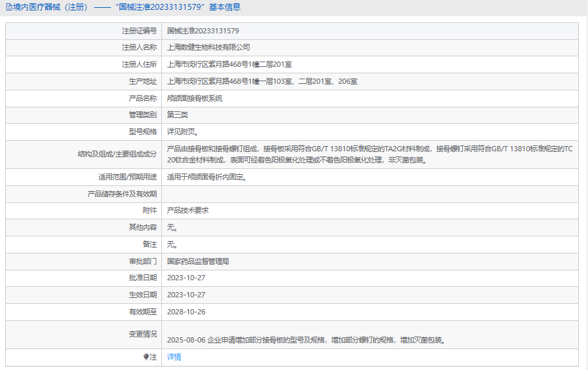Click the 批准日期 value 2023-10-27
Viewport: 588px width, 370px height.
point(186,278)
